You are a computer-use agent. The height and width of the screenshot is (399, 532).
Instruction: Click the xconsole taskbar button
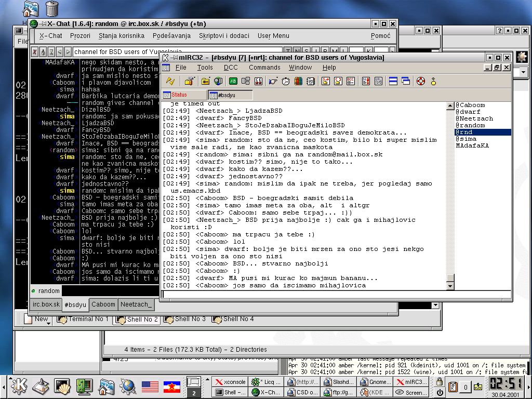click(x=230, y=382)
